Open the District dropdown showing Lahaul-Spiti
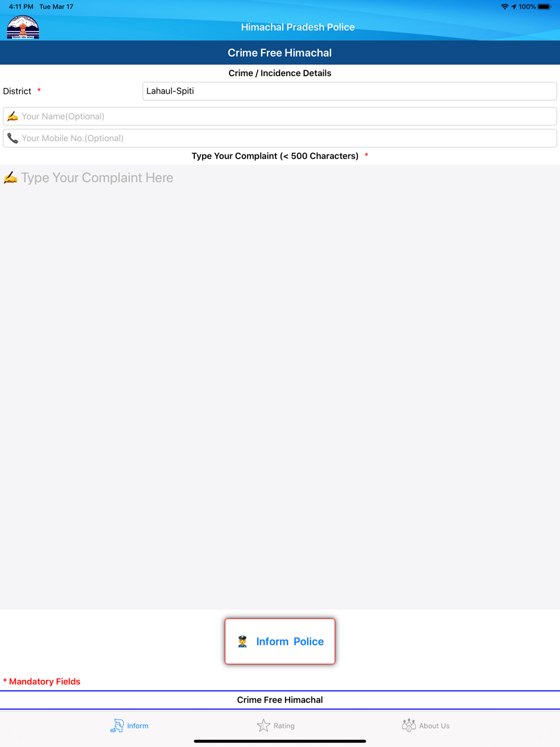The image size is (560, 747). (349, 91)
